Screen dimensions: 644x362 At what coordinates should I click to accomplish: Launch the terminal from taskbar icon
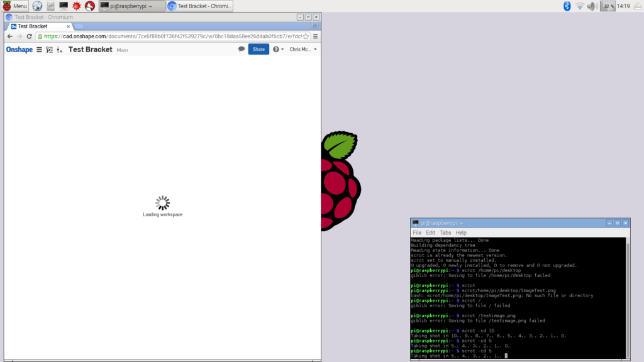[64, 6]
